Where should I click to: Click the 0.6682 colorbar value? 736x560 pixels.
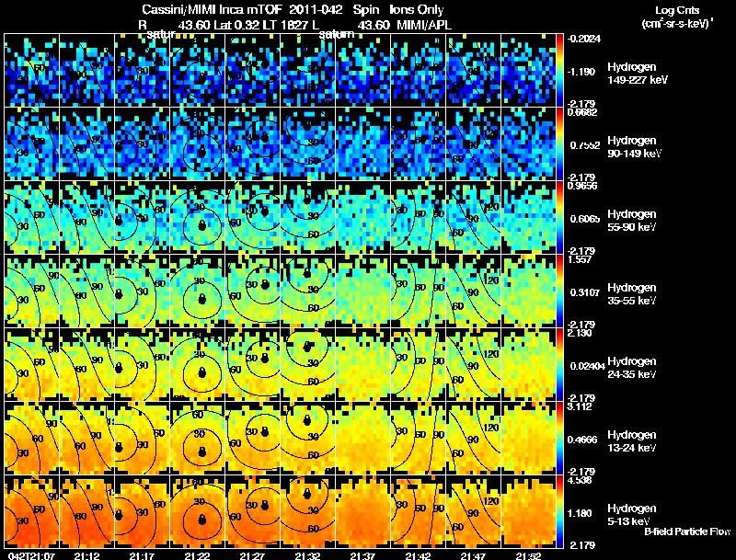tap(582, 112)
